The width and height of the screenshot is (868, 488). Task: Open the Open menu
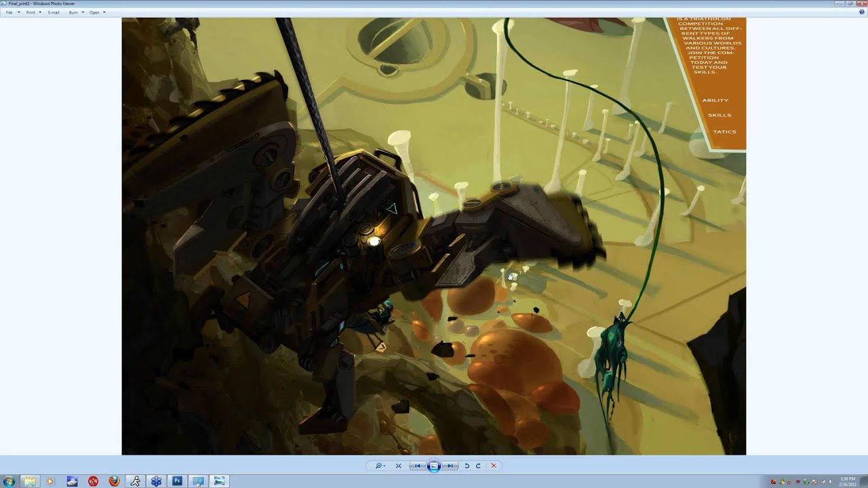coord(94,12)
